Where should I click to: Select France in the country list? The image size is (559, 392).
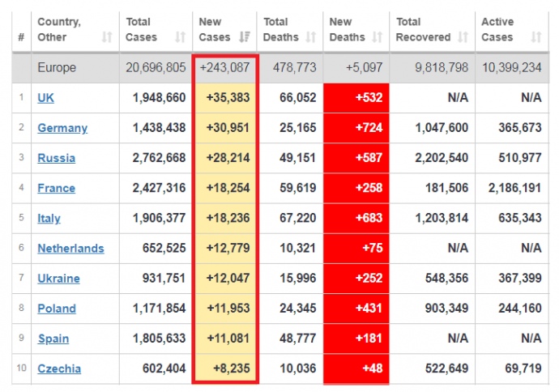click(x=56, y=188)
